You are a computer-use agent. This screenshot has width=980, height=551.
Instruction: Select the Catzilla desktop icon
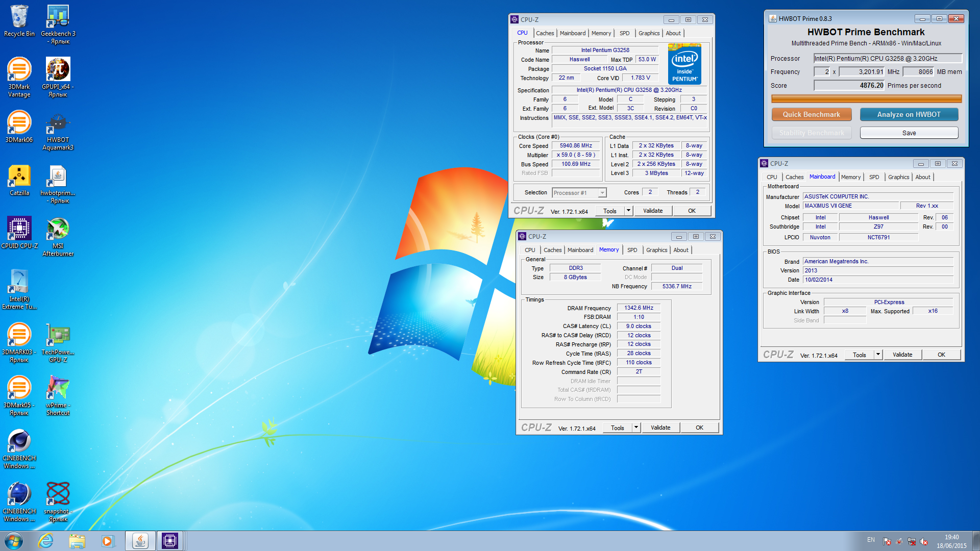point(19,180)
